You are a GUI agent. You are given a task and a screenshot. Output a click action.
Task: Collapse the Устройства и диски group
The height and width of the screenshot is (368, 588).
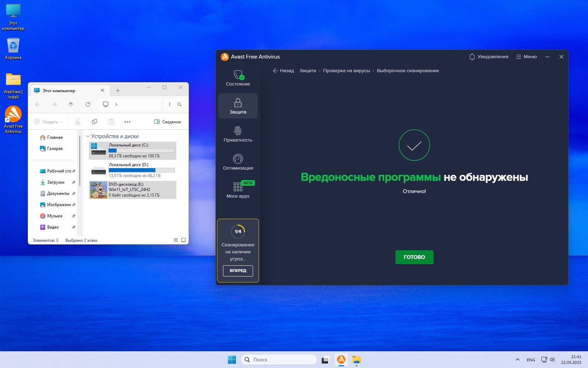click(88, 136)
